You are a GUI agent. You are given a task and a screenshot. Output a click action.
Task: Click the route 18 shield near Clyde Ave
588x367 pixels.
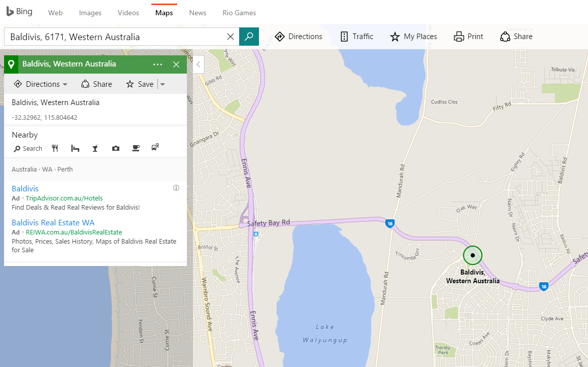point(544,286)
